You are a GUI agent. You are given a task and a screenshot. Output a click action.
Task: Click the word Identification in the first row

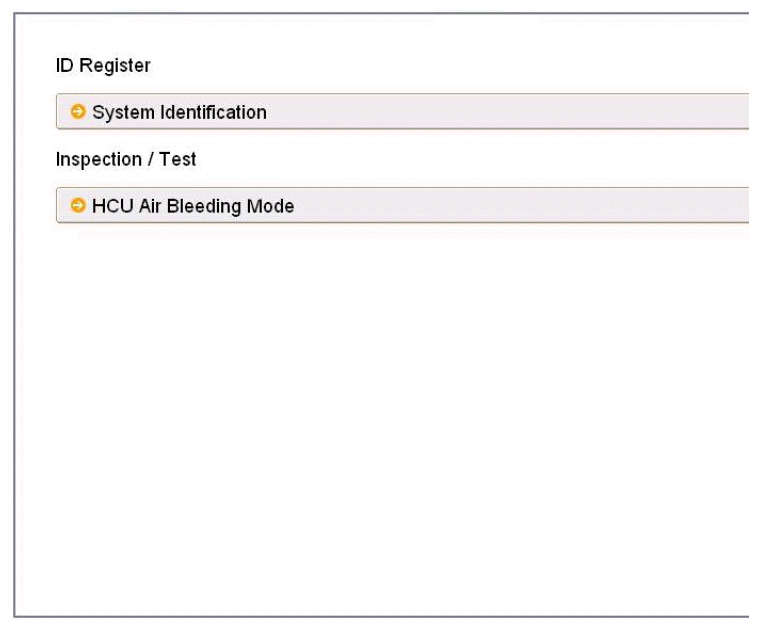click(213, 112)
